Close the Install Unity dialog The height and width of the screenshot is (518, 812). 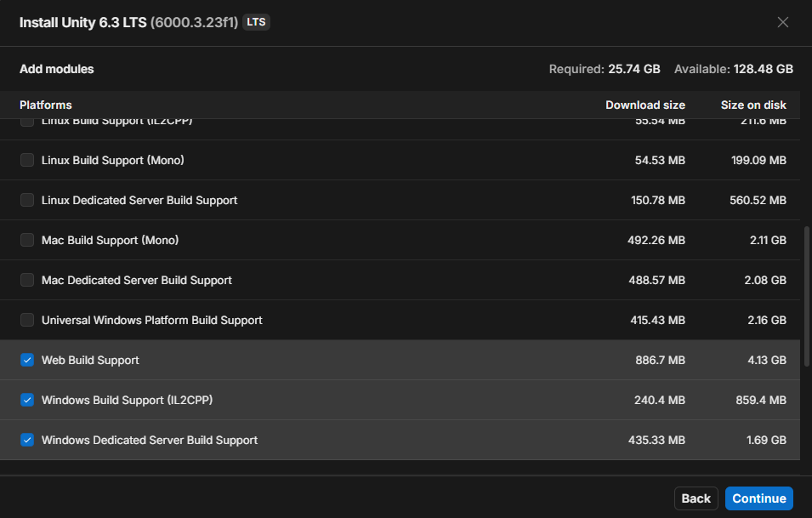[x=782, y=22]
